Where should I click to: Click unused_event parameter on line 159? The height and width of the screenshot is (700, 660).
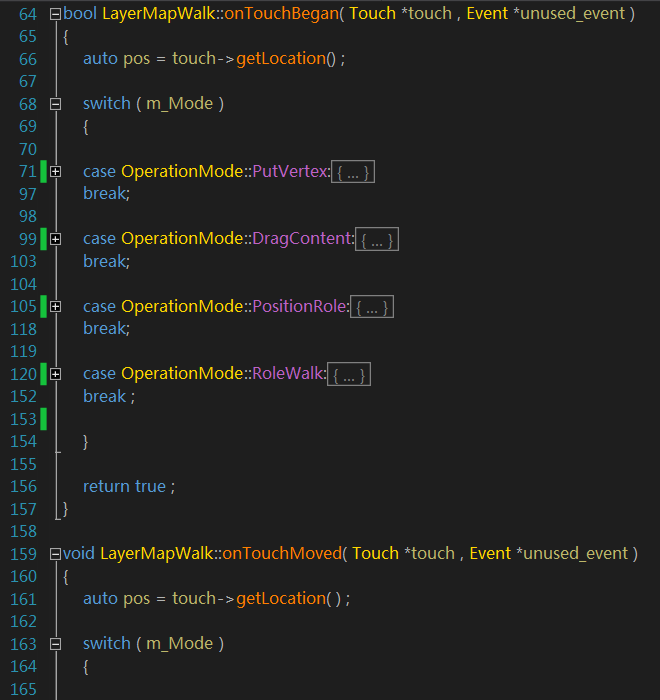pyautogui.click(x=576, y=554)
